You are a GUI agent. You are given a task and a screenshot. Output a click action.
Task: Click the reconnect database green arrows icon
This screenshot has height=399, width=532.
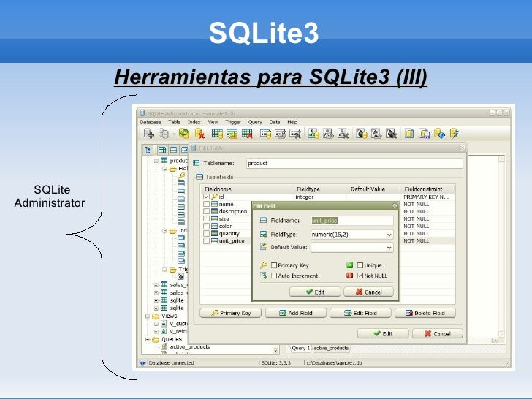click(x=184, y=134)
